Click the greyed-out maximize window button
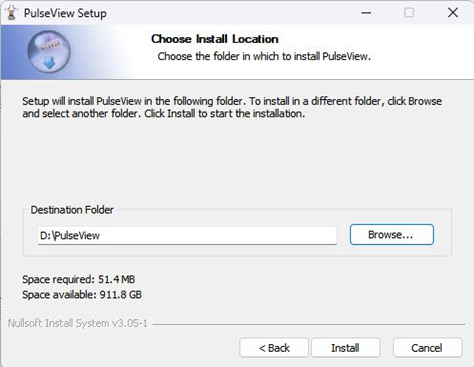 (409, 13)
